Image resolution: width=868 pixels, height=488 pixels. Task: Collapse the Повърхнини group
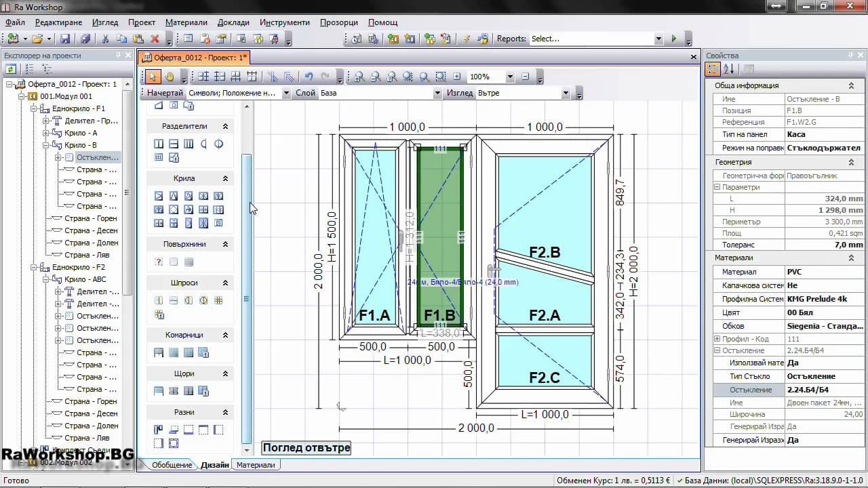pyautogui.click(x=225, y=244)
